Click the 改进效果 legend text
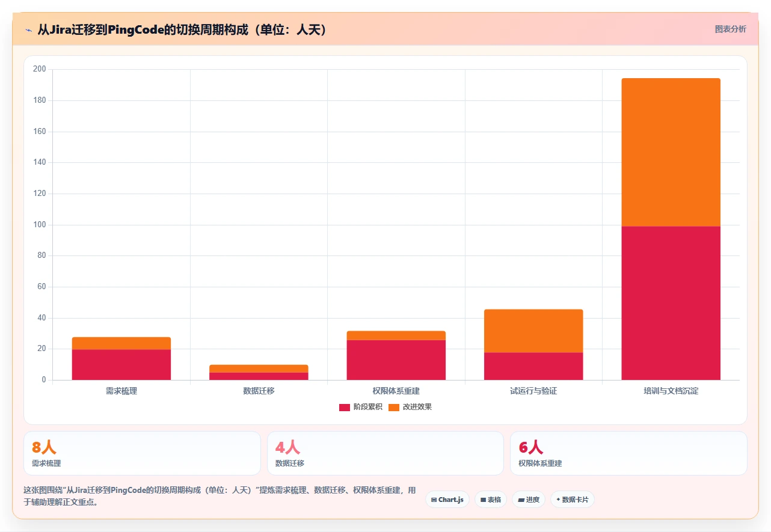 click(x=417, y=407)
